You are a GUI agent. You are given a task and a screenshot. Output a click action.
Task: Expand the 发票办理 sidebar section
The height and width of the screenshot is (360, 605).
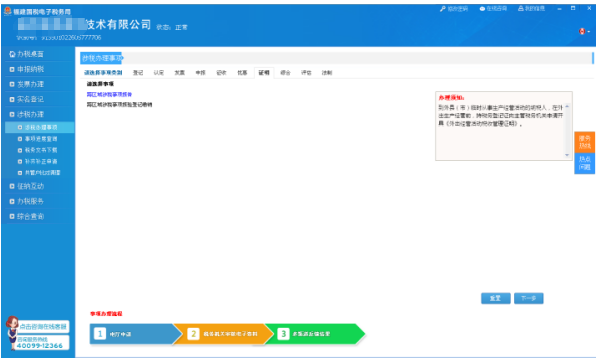(27, 84)
